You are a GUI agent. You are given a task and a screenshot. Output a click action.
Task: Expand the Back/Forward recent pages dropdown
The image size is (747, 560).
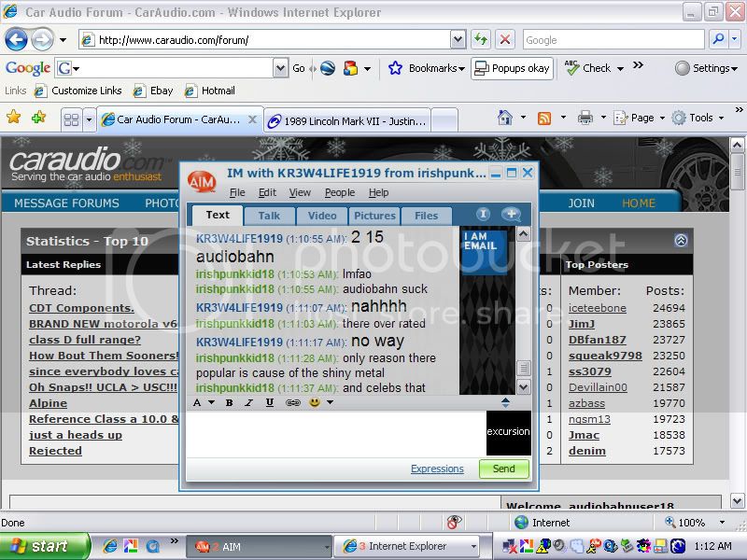click(x=63, y=40)
